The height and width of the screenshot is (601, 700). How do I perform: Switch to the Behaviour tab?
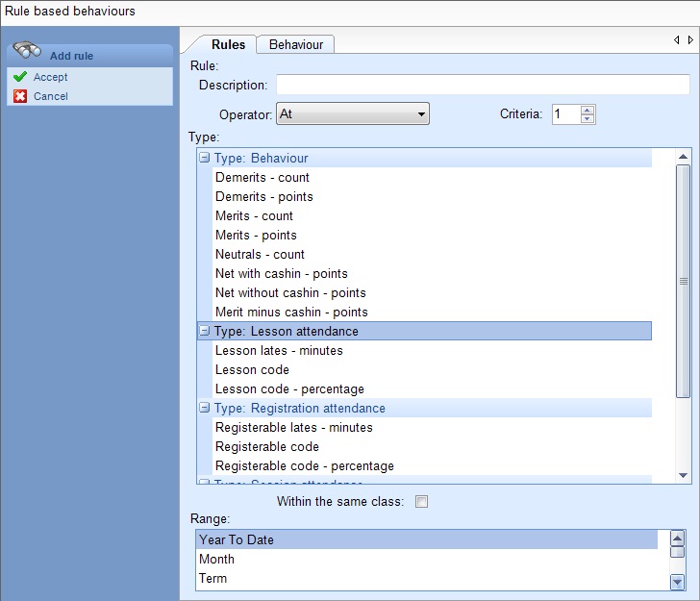(x=295, y=44)
